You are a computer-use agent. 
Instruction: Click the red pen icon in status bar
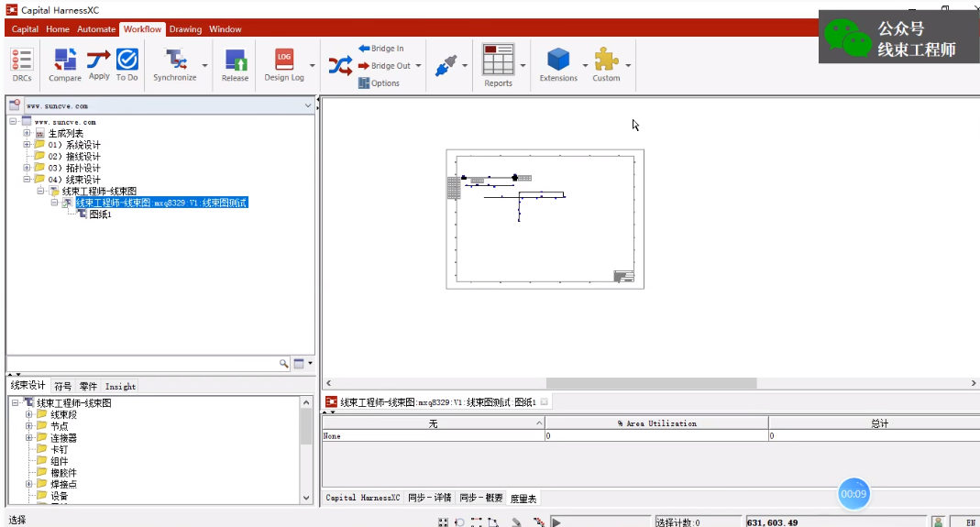coord(539,522)
